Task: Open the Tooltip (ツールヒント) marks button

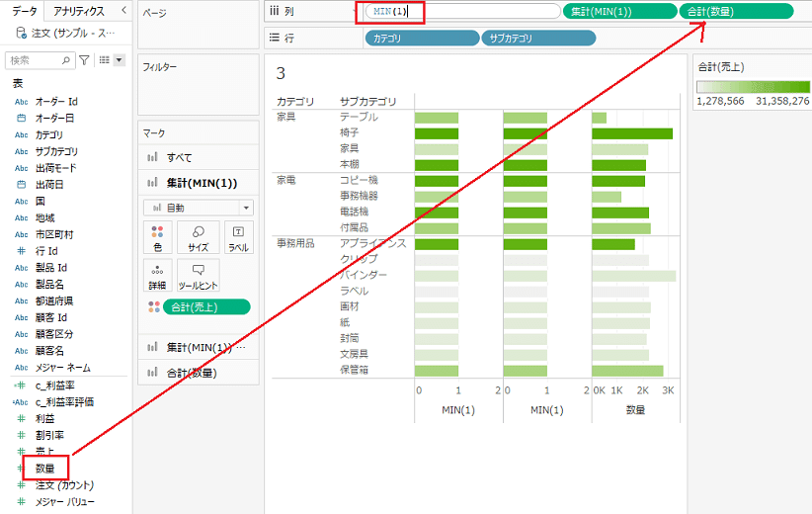Action: (199, 275)
